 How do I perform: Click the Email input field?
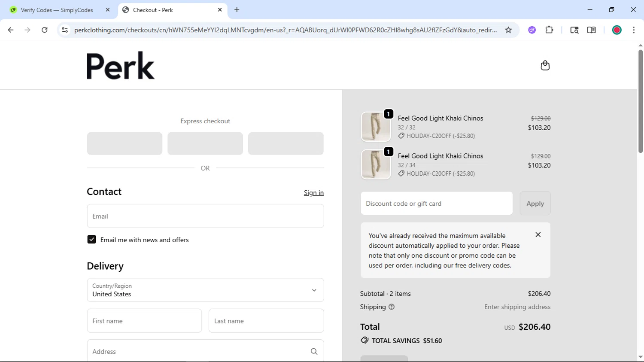(x=205, y=216)
